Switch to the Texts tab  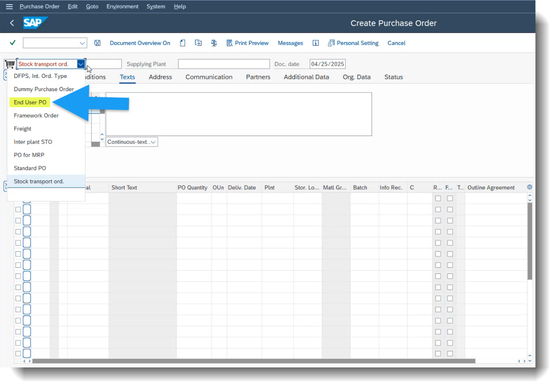(x=127, y=77)
